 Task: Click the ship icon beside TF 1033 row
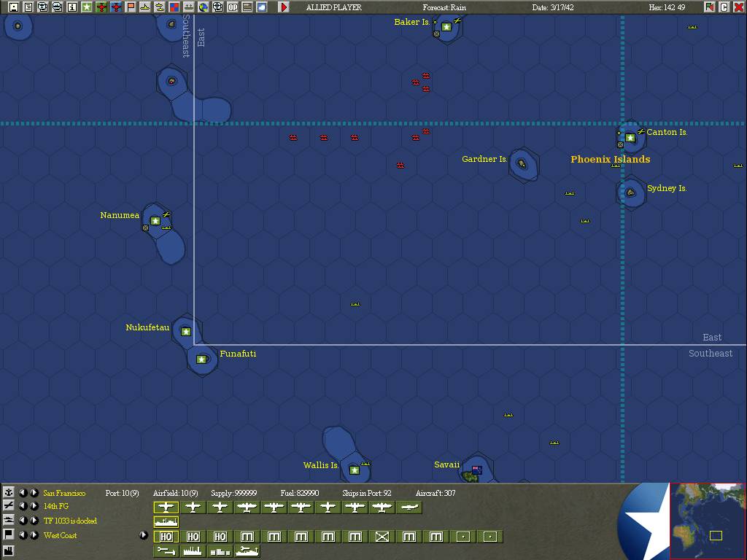coord(9,520)
